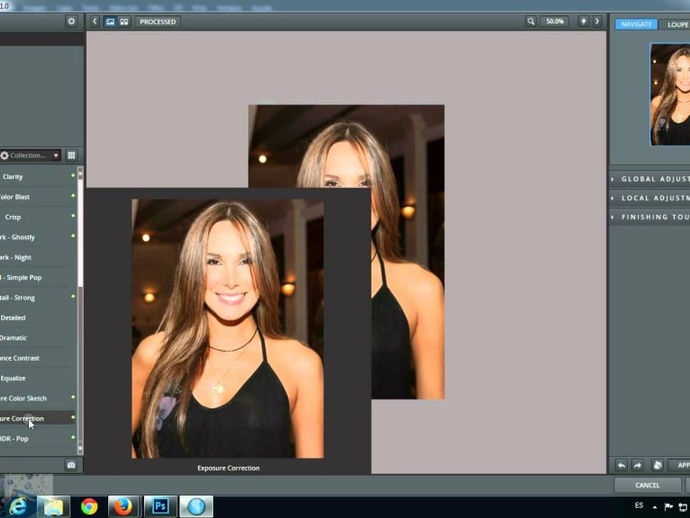This screenshot has width=690, height=518.
Task: Click the preset grid view icon
Action: pos(71,155)
